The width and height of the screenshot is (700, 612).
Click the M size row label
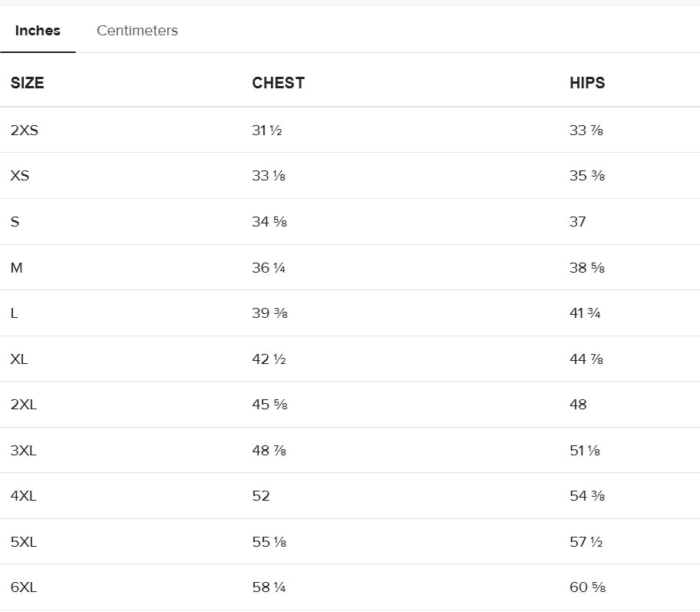pyautogui.click(x=17, y=267)
